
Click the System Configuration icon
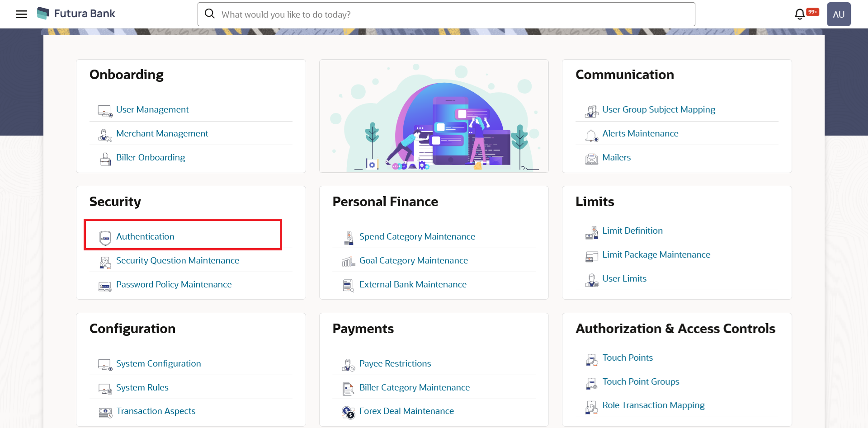105,365
